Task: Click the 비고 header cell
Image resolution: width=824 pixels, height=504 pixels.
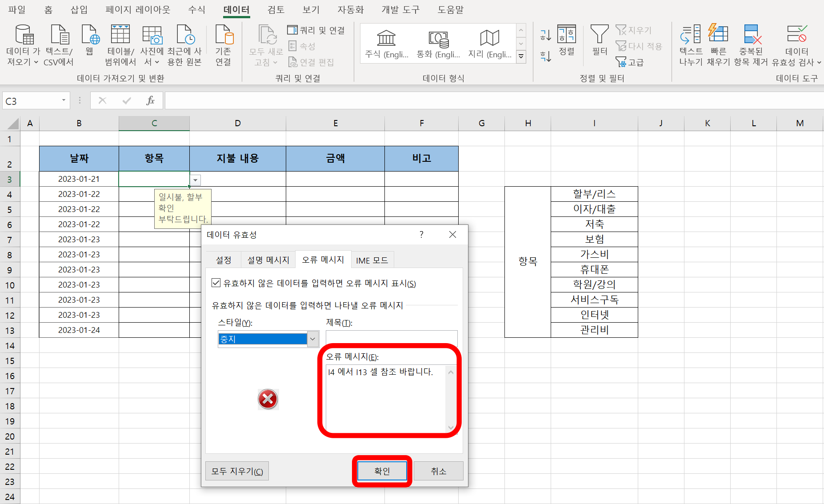Action: pos(421,159)
